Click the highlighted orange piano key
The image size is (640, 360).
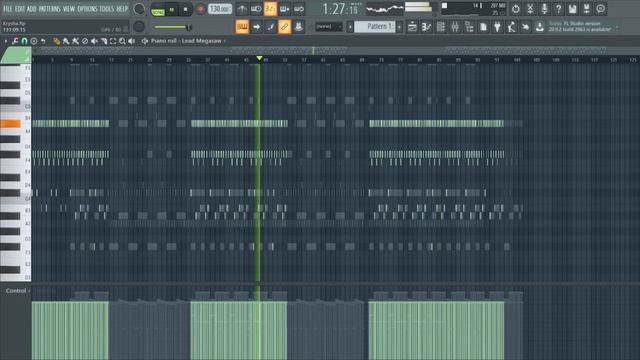[x=10, y=124]
